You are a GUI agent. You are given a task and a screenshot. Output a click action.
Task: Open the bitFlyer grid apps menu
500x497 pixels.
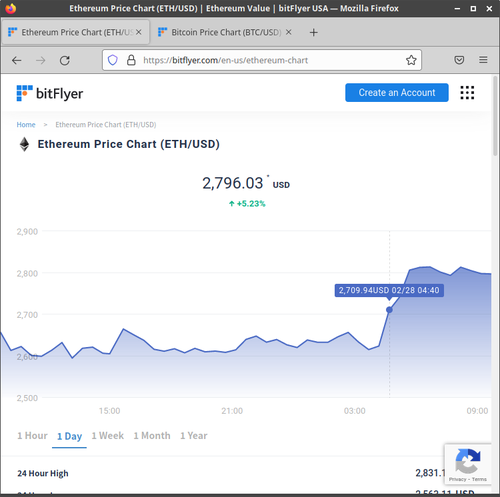(x=467, y=93)
